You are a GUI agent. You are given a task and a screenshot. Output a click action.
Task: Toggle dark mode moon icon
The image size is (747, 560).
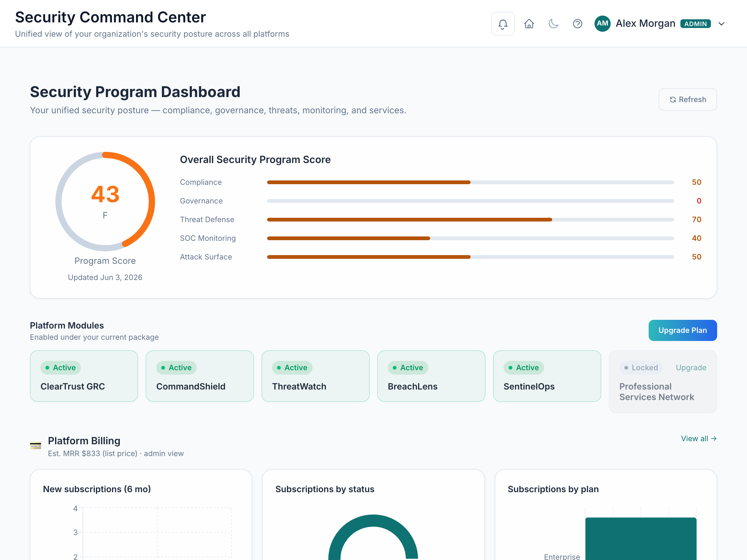pyautogui.click(x=553, y=24)
